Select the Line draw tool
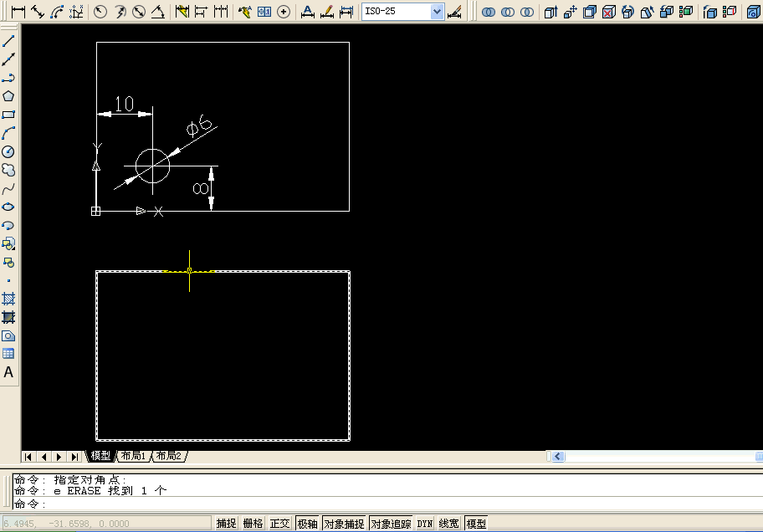Viewport: 763px width, 532px height. point(8,41)
